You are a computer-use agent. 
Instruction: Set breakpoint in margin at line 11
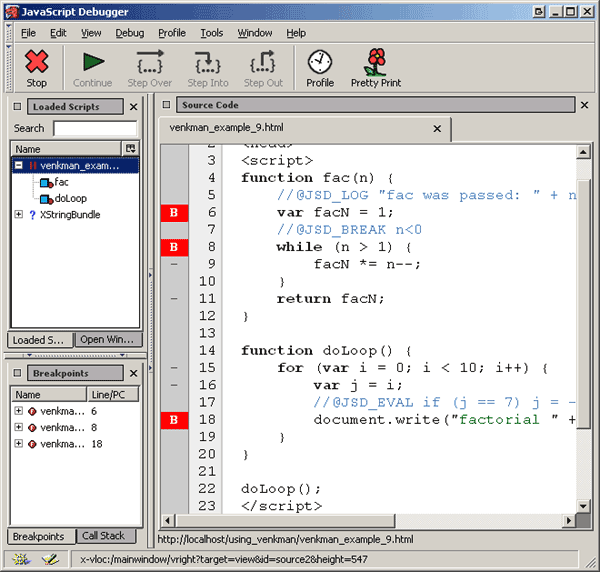click(x=174, y=298)
